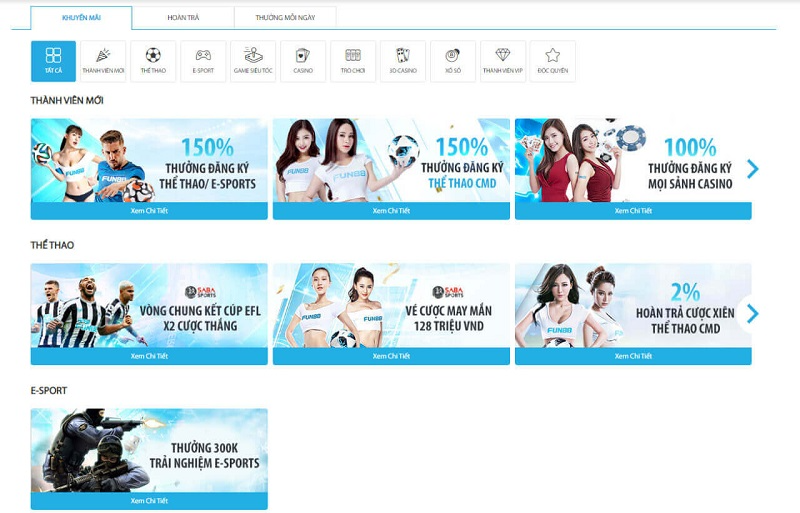This screenshot has height=513, width=800.
Task: Open the Thành Viên VIP diamond category
Action: pyautogui.click(x=503, y=61)
